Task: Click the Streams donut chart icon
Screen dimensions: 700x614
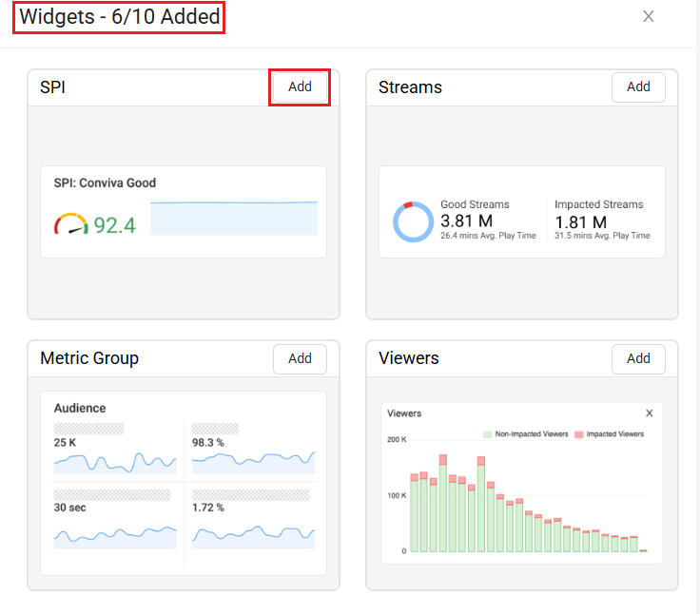Action: tap(413, 221)
